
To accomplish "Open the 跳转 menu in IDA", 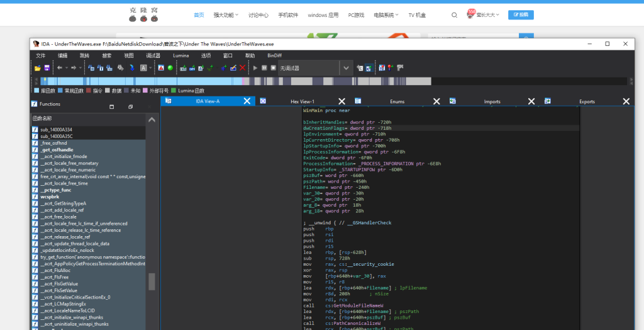I will click(85, 55).
